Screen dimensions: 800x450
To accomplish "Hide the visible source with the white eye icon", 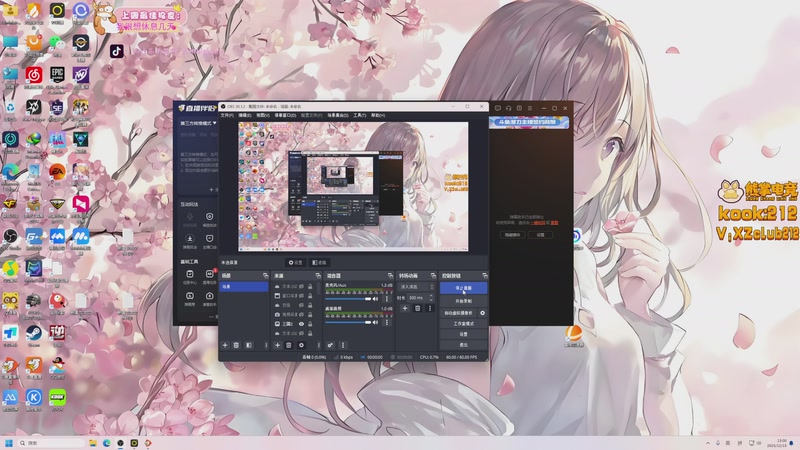I will click(x=302, y=324).
